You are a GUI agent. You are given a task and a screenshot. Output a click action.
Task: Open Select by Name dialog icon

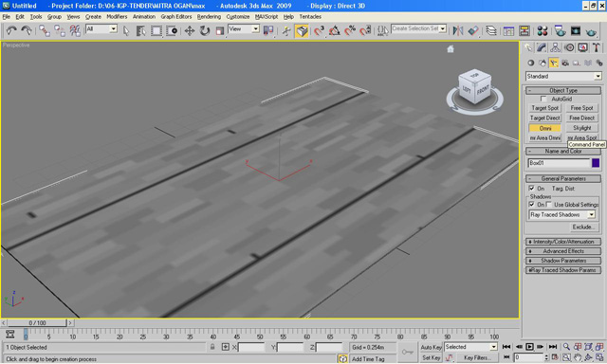click(140, 31)
